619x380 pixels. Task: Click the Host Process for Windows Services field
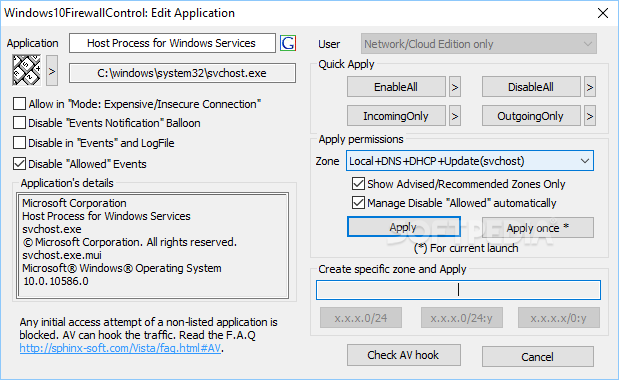172,43
